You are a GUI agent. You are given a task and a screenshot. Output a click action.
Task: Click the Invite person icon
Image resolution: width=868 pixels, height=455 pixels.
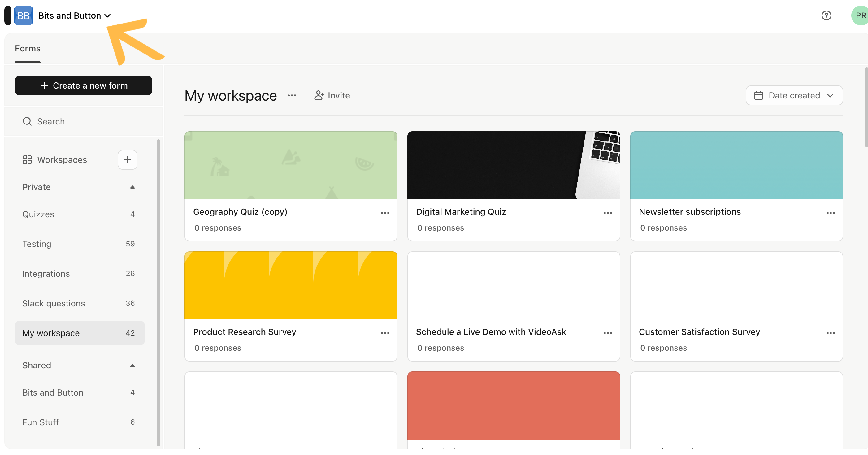(x=319, y=95)
